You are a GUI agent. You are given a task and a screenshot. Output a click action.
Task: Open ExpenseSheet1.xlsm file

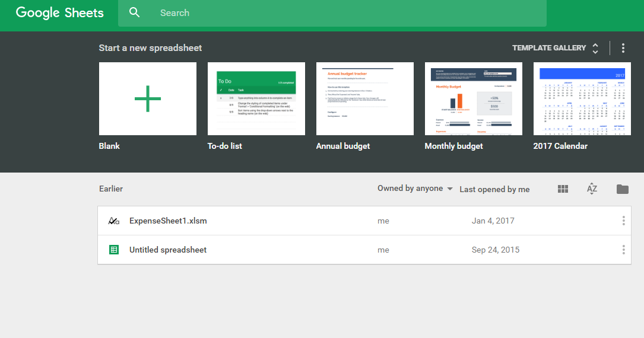coord(364,221)
